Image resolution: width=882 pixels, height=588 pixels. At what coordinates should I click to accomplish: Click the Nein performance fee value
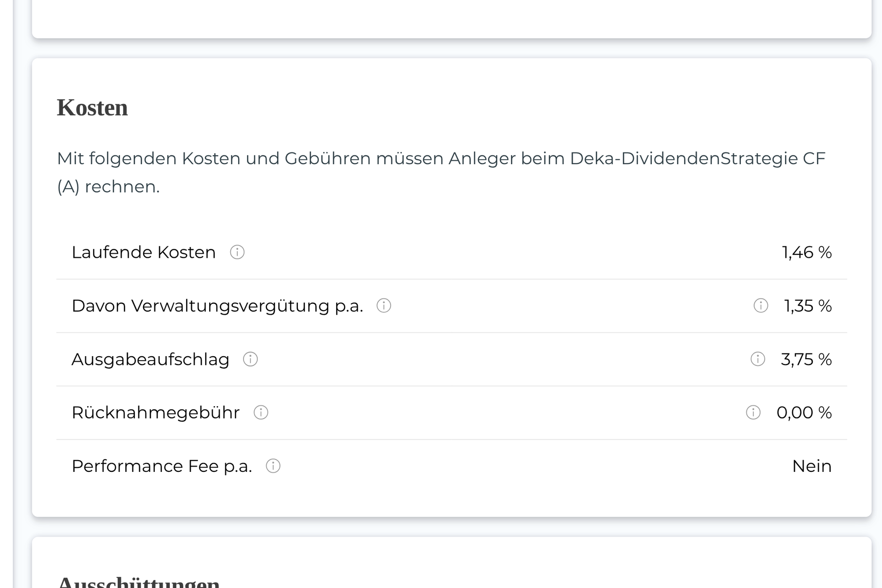coord(812,466)
